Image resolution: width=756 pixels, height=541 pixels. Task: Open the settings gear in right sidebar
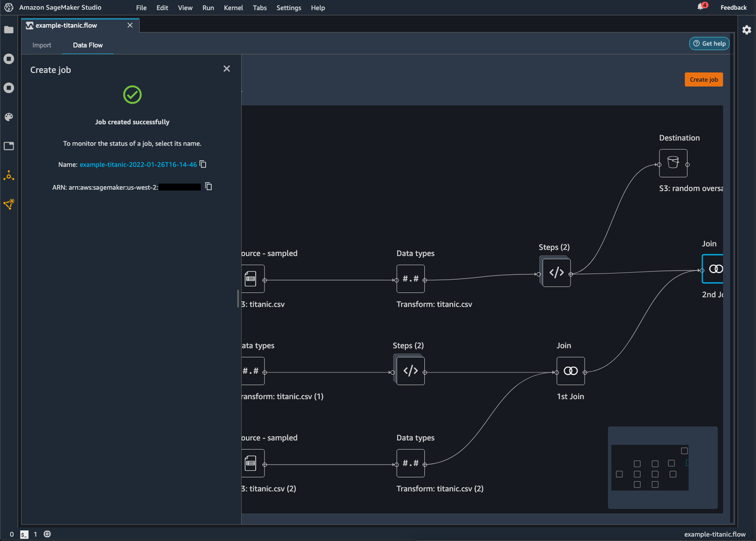click(747, 30)
